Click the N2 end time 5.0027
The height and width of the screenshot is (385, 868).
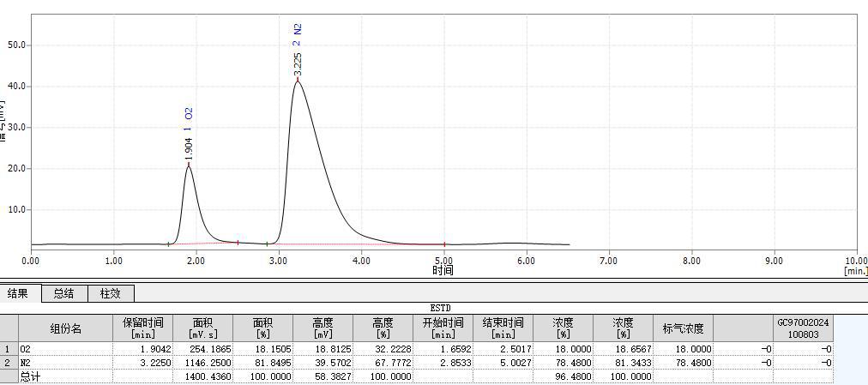point(503,363)
